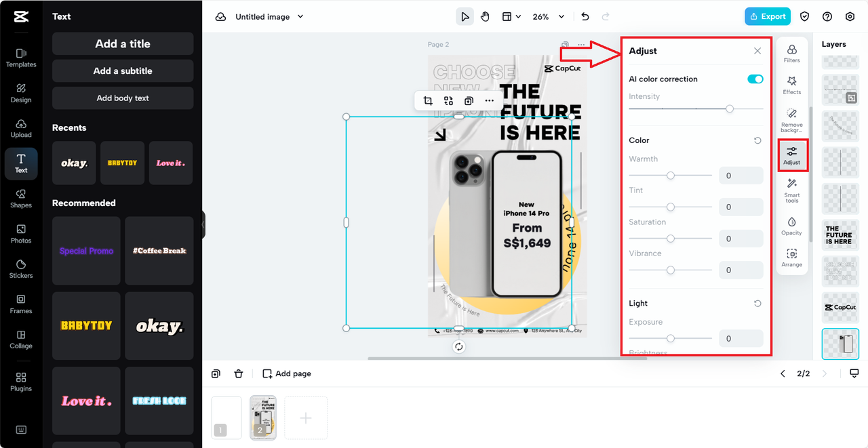
Task: Select the CapCut logo layer thumbnail
Action: click(840, 307)
